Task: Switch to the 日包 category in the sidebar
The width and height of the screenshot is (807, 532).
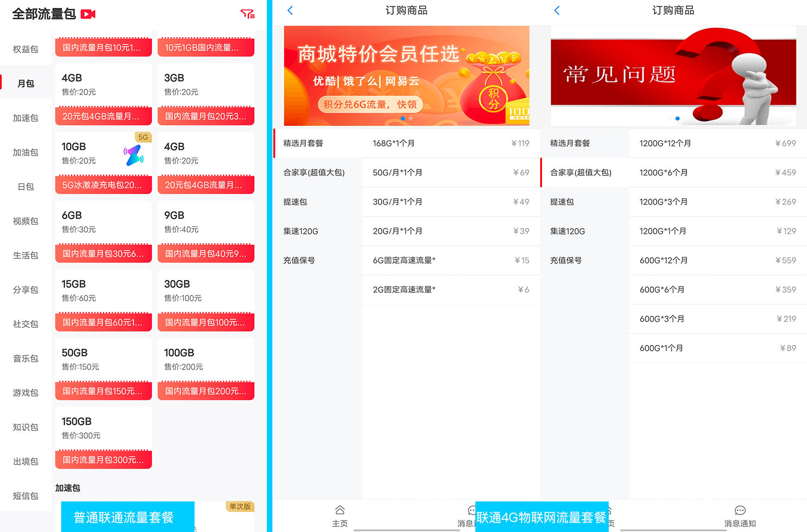Action: tap(25, 187)
